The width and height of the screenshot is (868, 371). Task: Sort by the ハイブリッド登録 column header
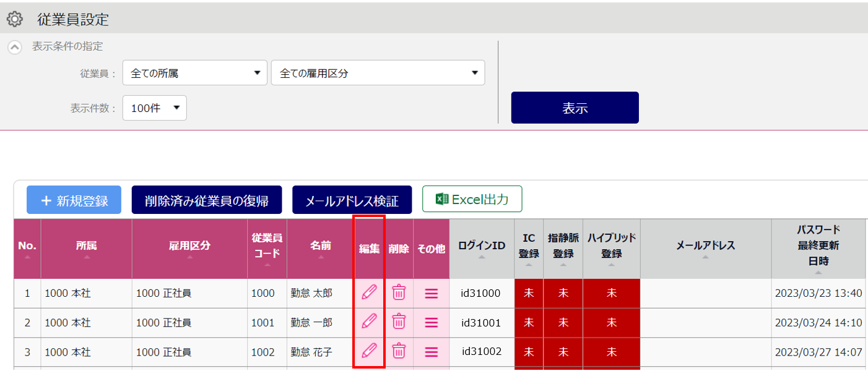pyautogui.click(x=612, y=248)
